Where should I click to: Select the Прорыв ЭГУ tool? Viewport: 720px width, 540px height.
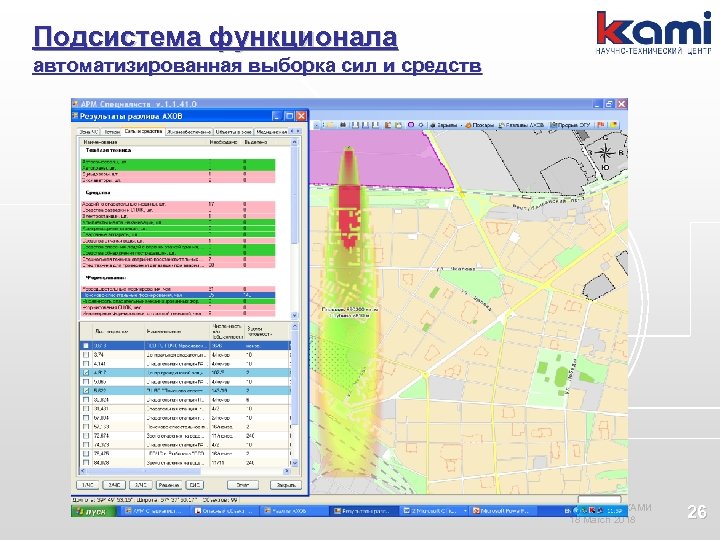click(570, 125)
